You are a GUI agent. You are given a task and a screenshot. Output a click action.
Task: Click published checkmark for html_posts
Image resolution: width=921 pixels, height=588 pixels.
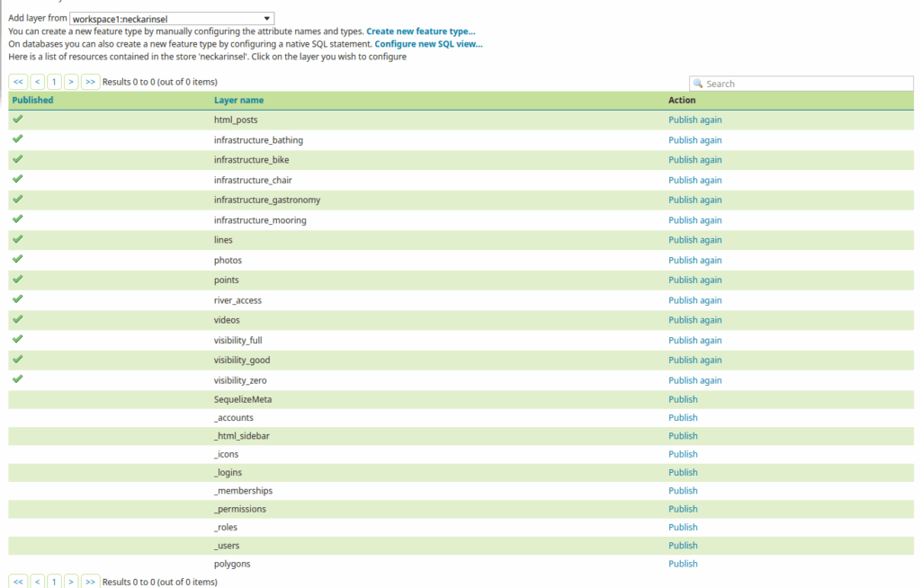tap(18, 119)
